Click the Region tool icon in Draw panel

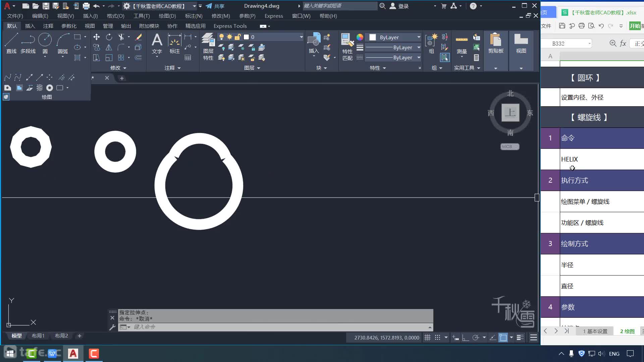(7, 88)
